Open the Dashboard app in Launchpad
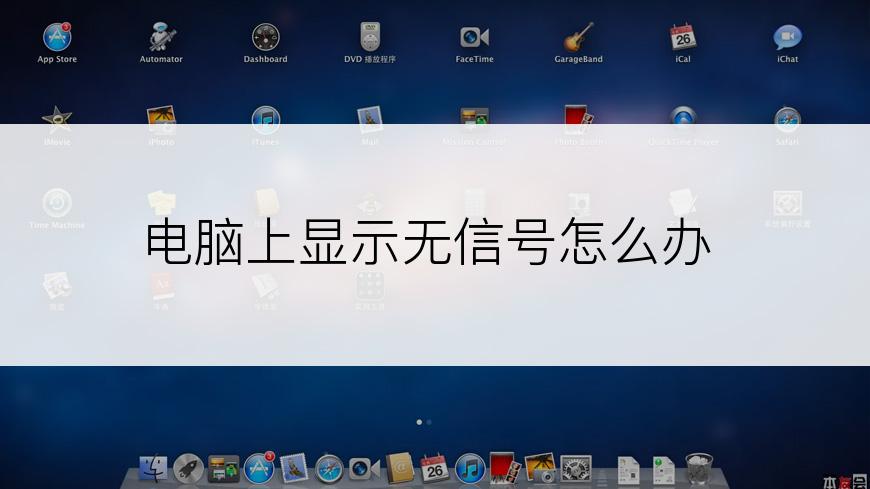The height and width of the screenshot is (489, 870). click(x=266, y=37)
